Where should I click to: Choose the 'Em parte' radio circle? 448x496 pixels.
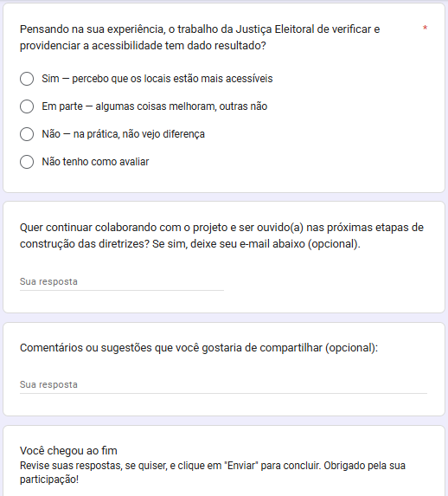pyautogui.click(x=27, y=106)
